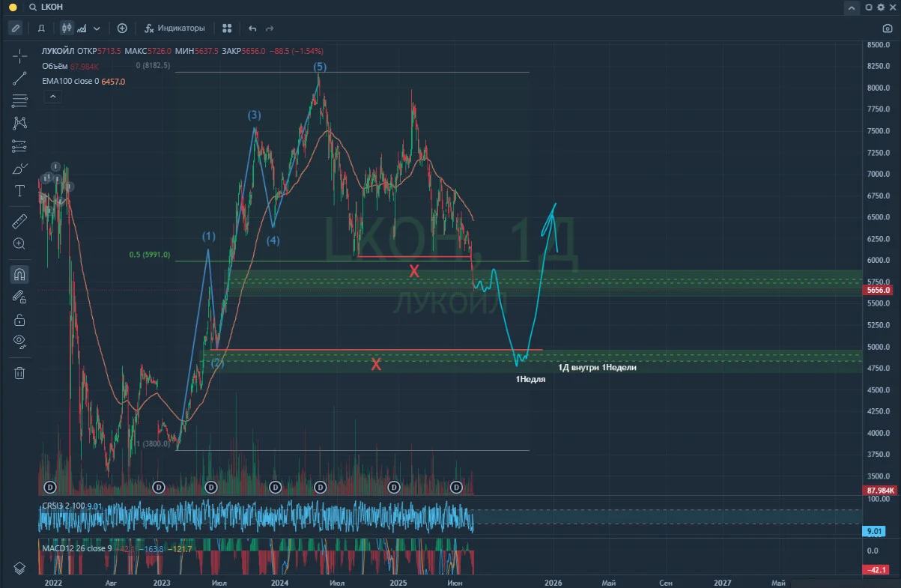Open the forecasting and measurement tools
The image size is (901, 588).
click(x=19, y=146)
